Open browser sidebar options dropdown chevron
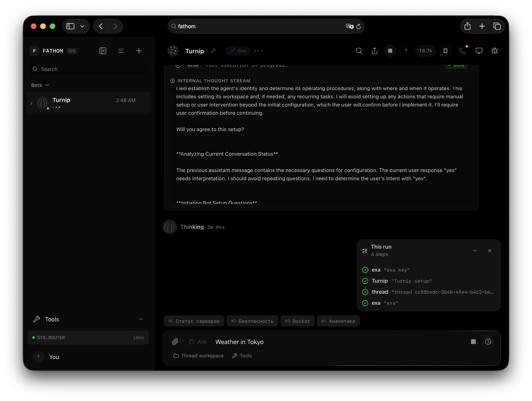Image resolution: width=532 pixels, height=401 pixels. pos(82,26)
